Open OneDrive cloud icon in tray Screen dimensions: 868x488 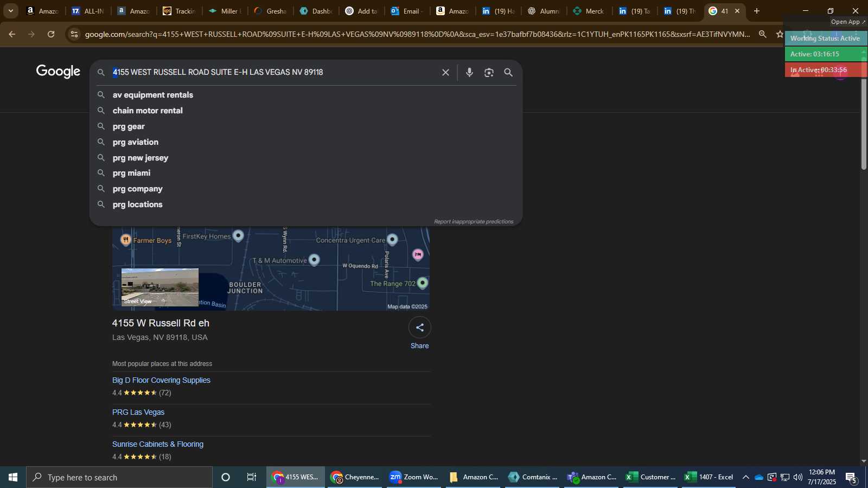[x=759, y=477]
